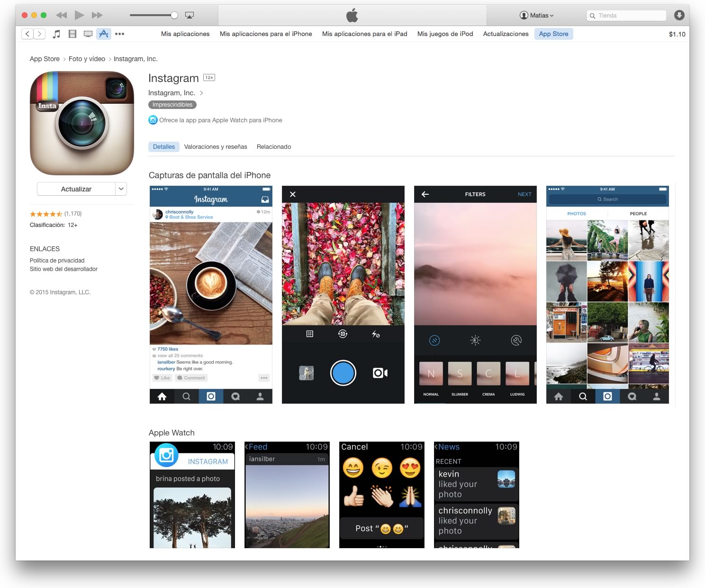Go back with the left chevron button
The image size is (705, 588).
click(27, 34)
